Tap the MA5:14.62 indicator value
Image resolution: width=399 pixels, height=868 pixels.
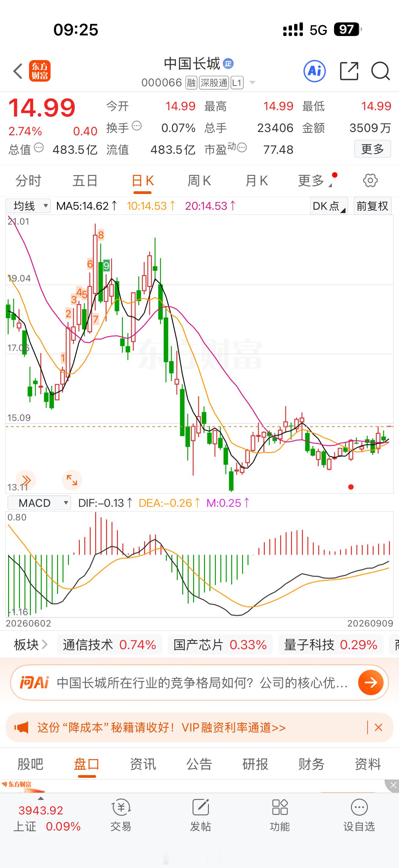(86, 206)
